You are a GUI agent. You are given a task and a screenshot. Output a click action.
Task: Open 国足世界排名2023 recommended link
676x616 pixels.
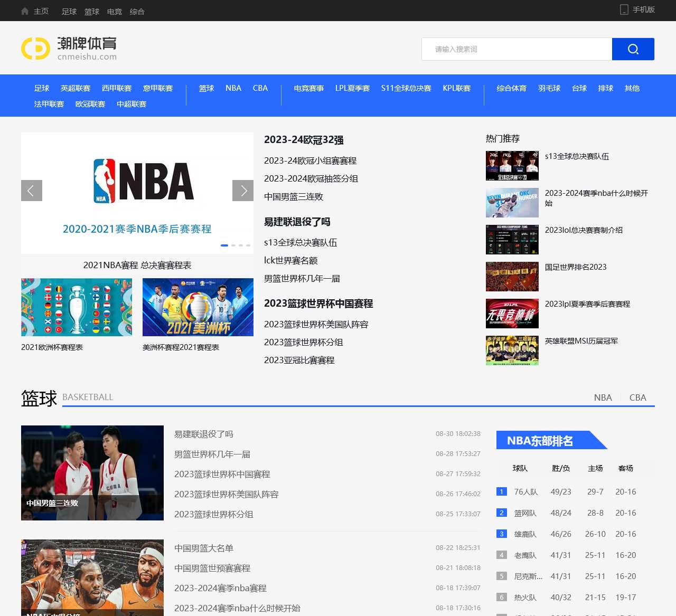coord(576,267)
